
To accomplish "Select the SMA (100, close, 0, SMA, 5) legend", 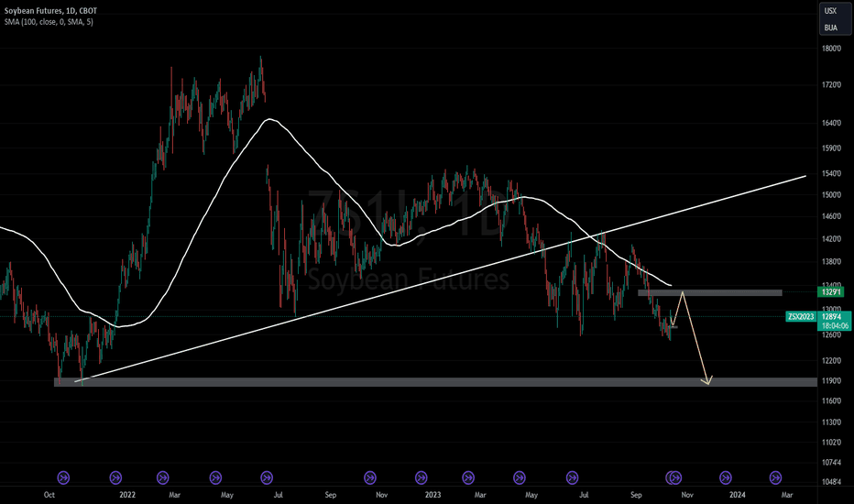I will [49, 22].
